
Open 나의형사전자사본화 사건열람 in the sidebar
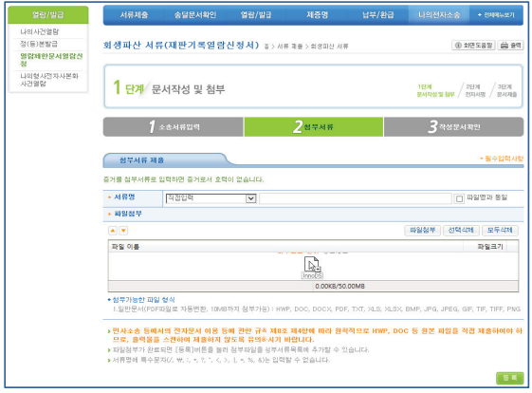[49, 80]
